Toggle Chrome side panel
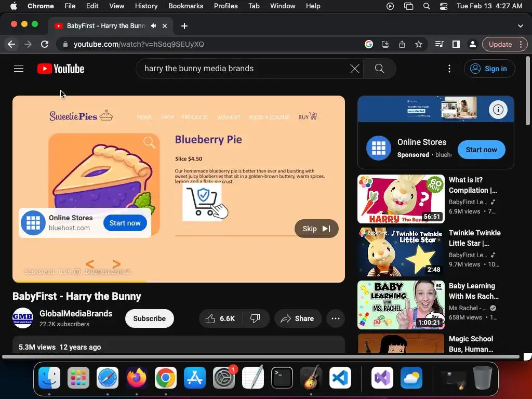Viewport: 532px width, 399px height. click(456, 44)
